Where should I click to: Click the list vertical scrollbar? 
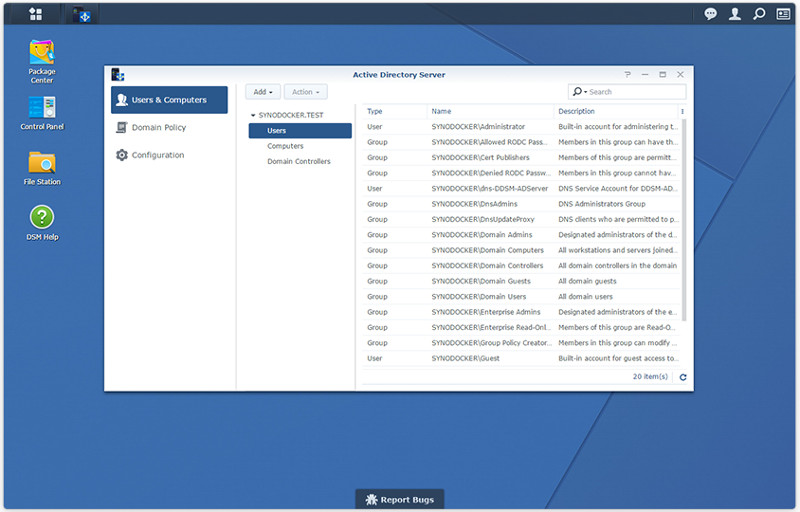click(684, 219)
